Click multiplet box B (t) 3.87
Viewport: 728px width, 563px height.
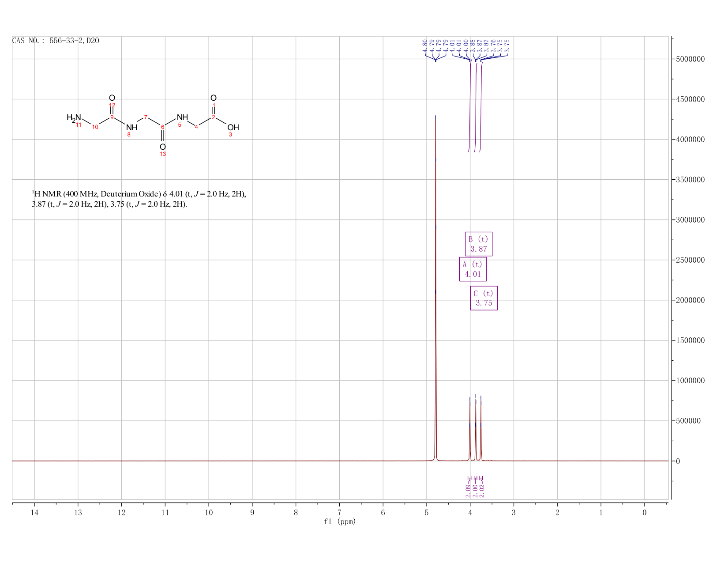[479, 244]
